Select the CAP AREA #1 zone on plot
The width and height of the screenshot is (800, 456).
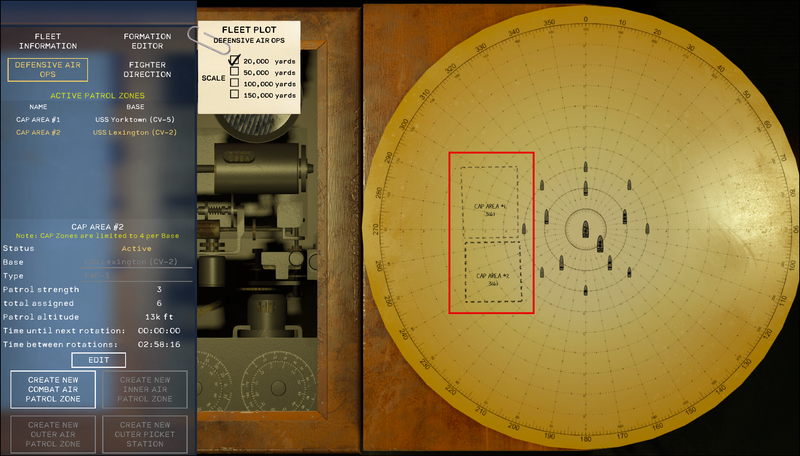click(x=489, y=202)
